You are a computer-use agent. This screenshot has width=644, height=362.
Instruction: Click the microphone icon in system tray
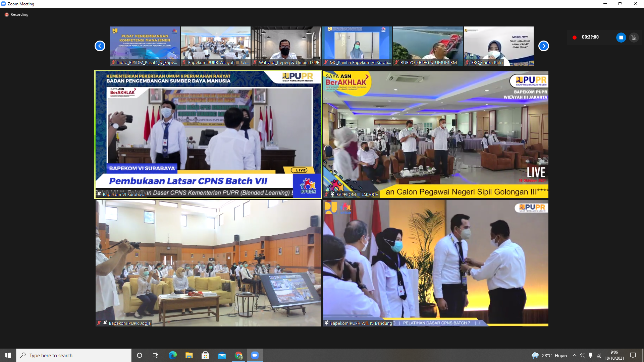590,355
